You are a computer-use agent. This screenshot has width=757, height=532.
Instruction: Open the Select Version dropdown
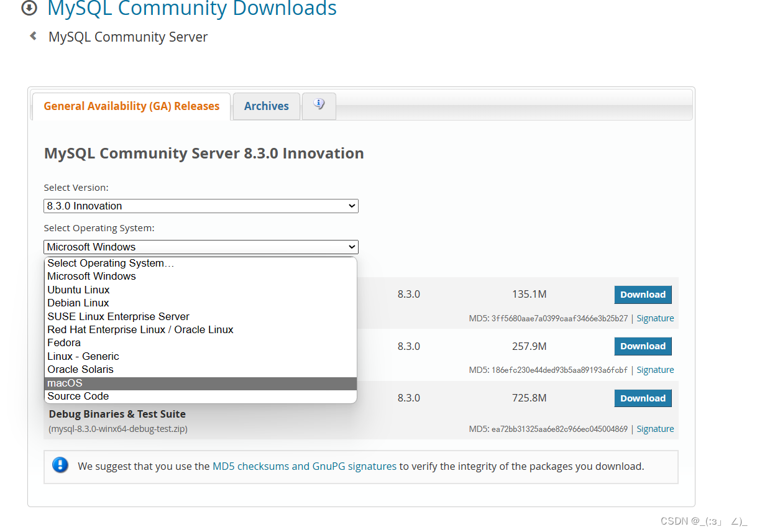(x=201, y=206)
